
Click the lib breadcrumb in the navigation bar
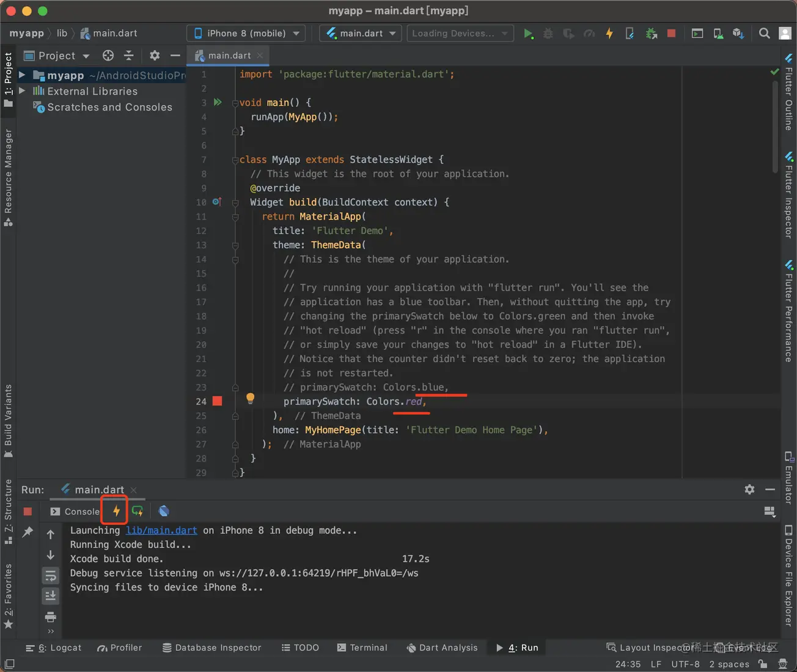click(x=62, y=33)
